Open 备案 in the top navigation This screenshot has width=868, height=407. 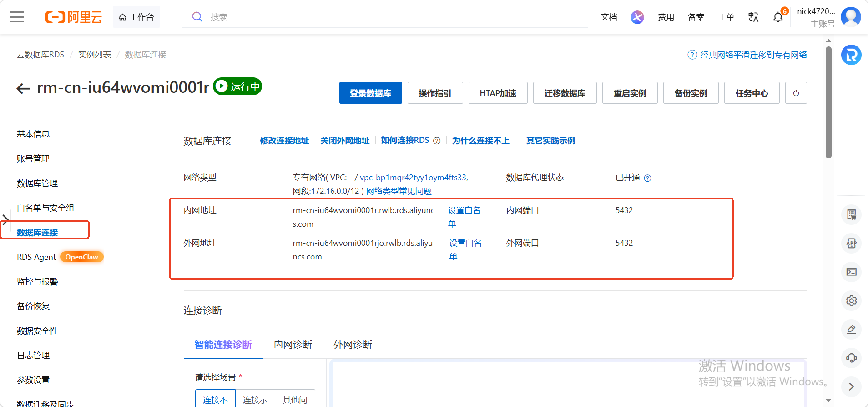[696, 17]
